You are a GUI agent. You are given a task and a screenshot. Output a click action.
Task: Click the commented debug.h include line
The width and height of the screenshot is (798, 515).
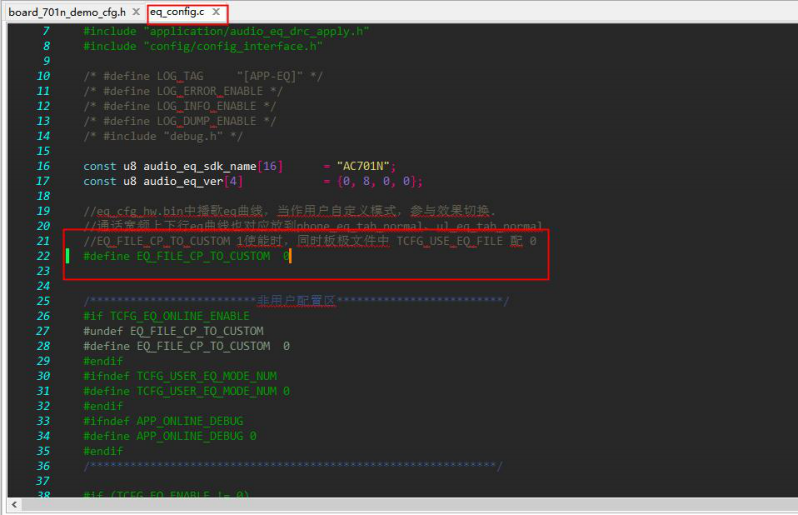pos(163,136)
